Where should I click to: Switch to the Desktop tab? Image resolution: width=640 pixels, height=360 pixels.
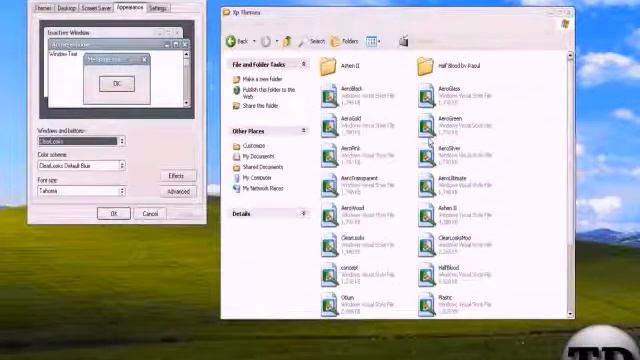point(67,8)
